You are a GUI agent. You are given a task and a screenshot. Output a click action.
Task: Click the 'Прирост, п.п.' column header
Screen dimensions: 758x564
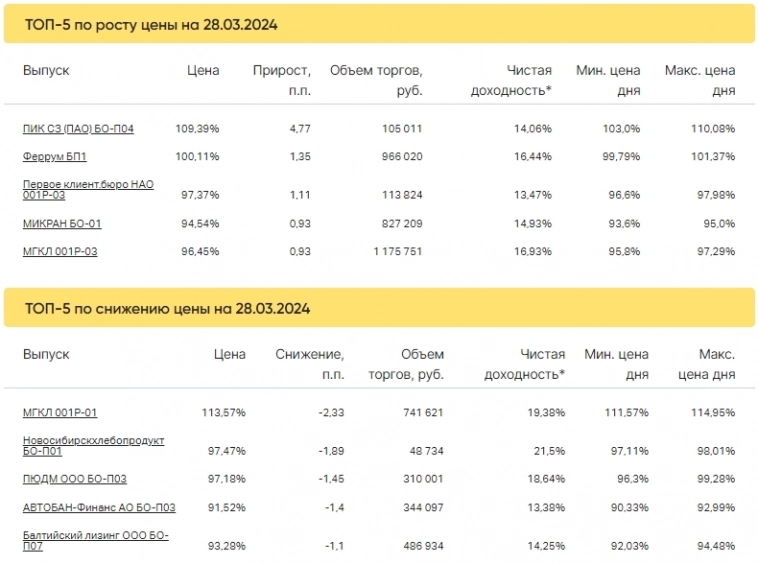(282, 80)
